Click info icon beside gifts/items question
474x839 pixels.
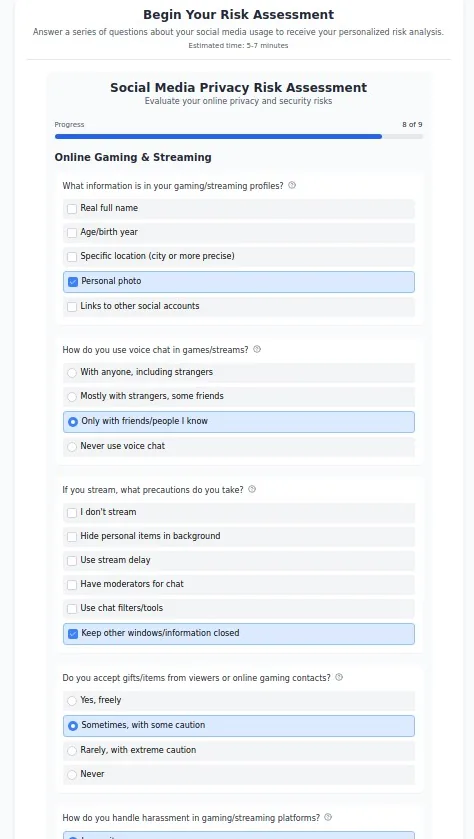click(339, 677)
